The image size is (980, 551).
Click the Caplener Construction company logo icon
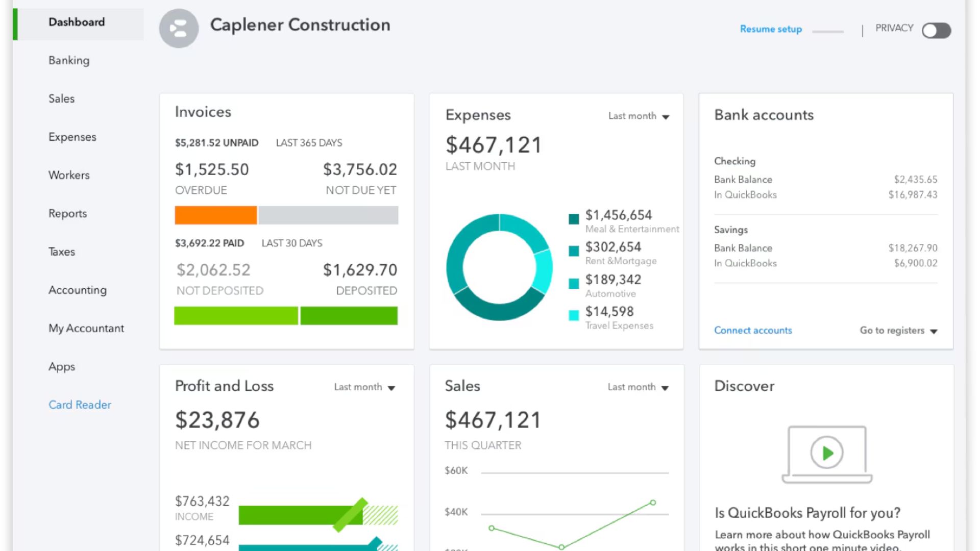point(179,29)
